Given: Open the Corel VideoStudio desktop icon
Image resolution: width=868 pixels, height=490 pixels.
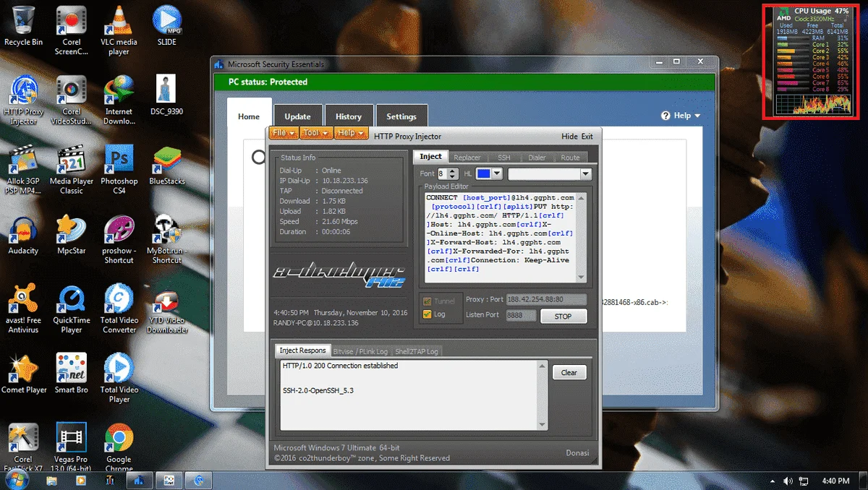Looking at the screenshot, I should (72, 100).
